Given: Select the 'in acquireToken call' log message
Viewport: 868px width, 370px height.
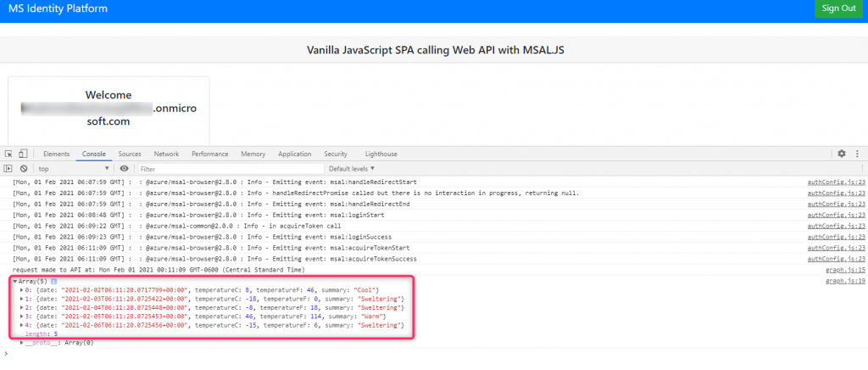Looking at the screenshot, I should click(176, 226).
